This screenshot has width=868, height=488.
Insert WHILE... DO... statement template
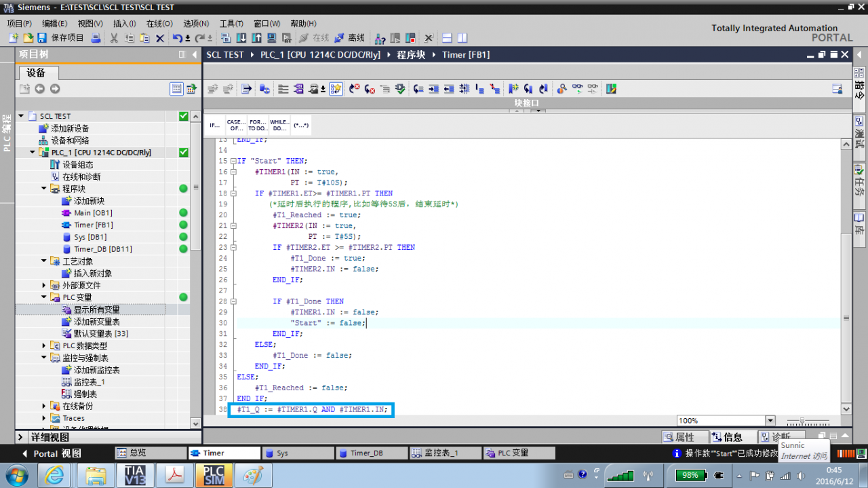pyautogui.click(x=279, y=126)
